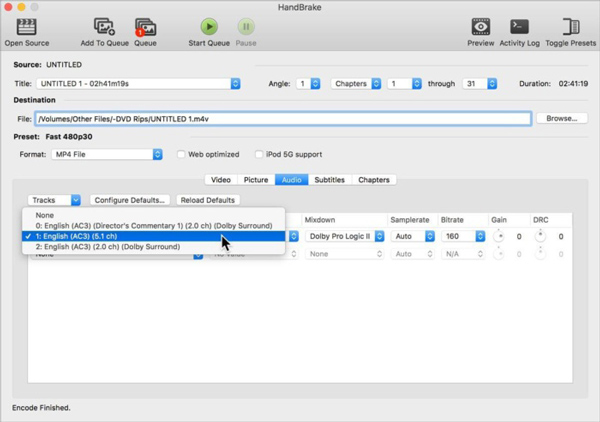600x422 pixels.
Task: Open the Tracks dropdown button
Action: coord(54,200)
